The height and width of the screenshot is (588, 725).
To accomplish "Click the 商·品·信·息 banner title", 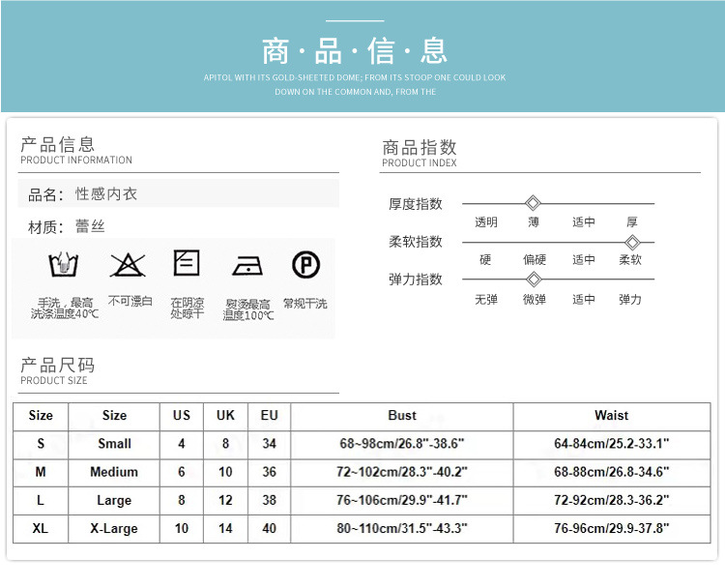I will point(355,51).
